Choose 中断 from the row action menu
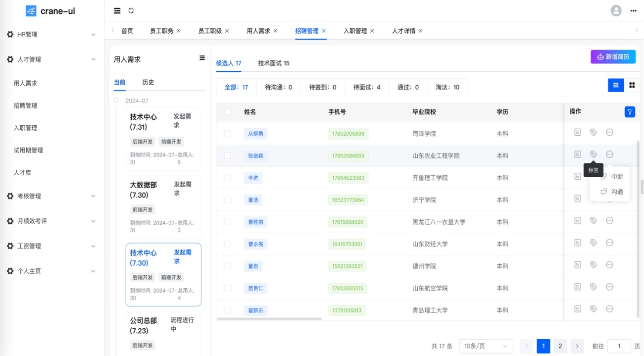The width and height of the screenshot is (644, 356). 612,176
